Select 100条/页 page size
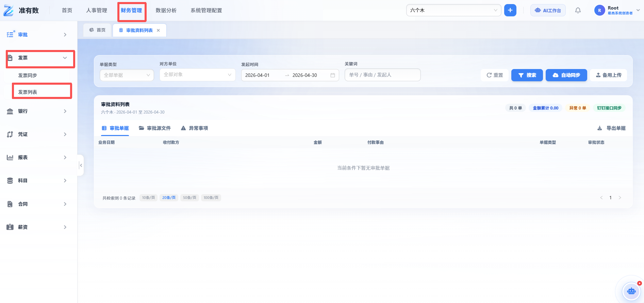 pyautogui.click(x=211, y=198)
